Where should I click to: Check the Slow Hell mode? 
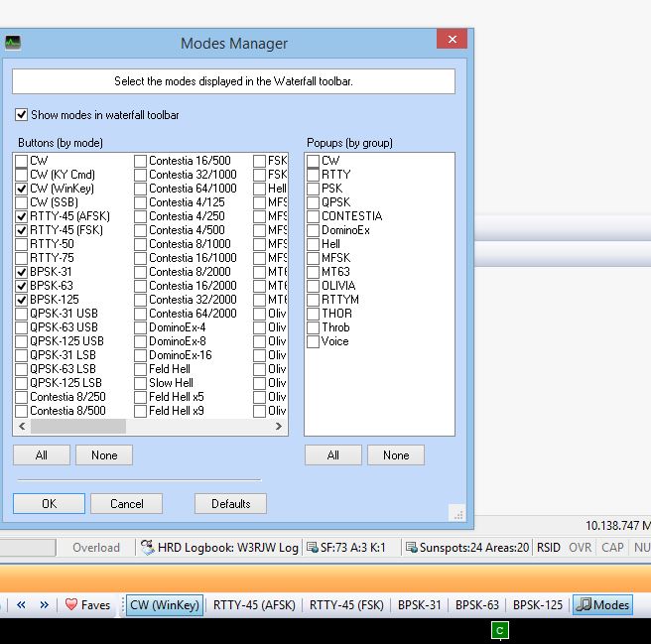140,383
